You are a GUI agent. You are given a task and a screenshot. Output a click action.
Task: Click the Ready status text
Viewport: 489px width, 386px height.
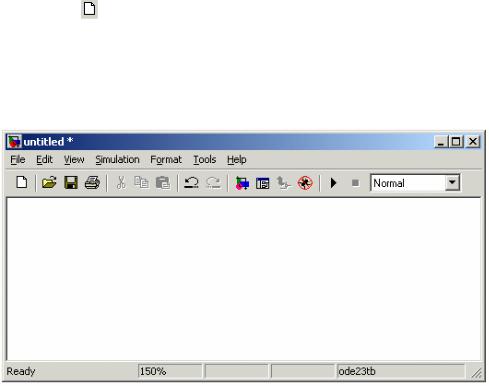pyautogui.click(x=21, y=371)
